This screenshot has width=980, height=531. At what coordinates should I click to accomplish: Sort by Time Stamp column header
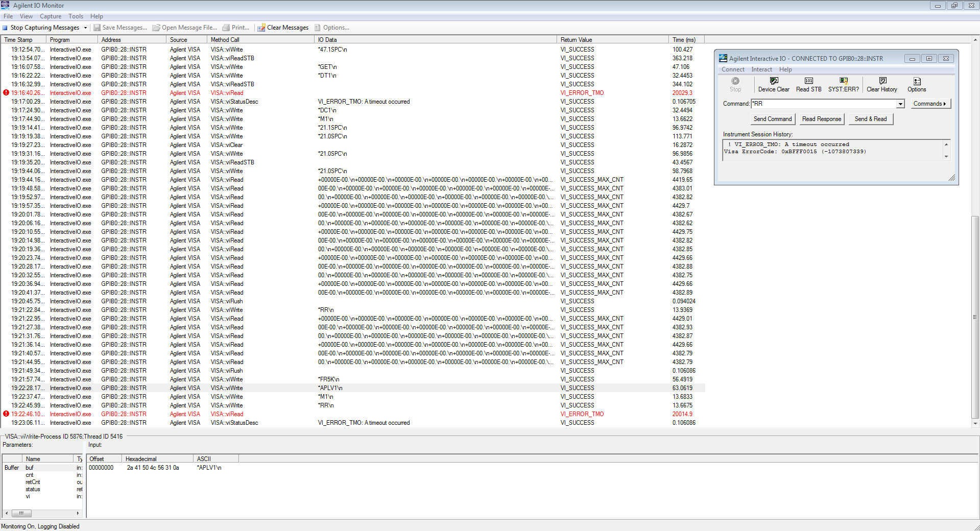pyautogui.click(x=23, y=39)
